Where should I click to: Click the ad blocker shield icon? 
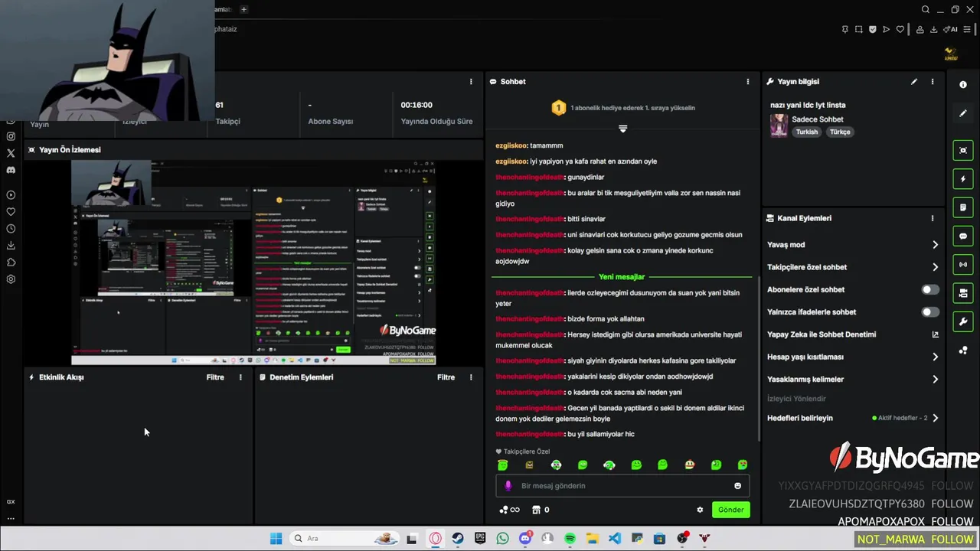pyautogui.click(x=873, y=29)
